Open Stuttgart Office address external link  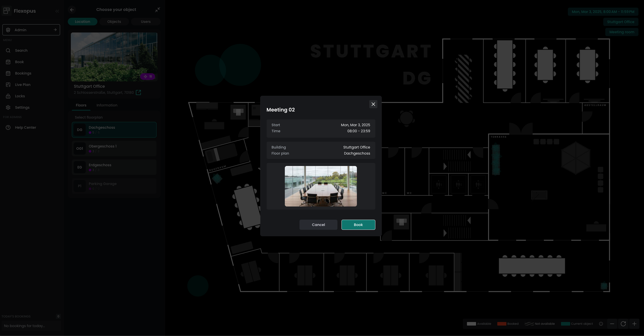138,93
